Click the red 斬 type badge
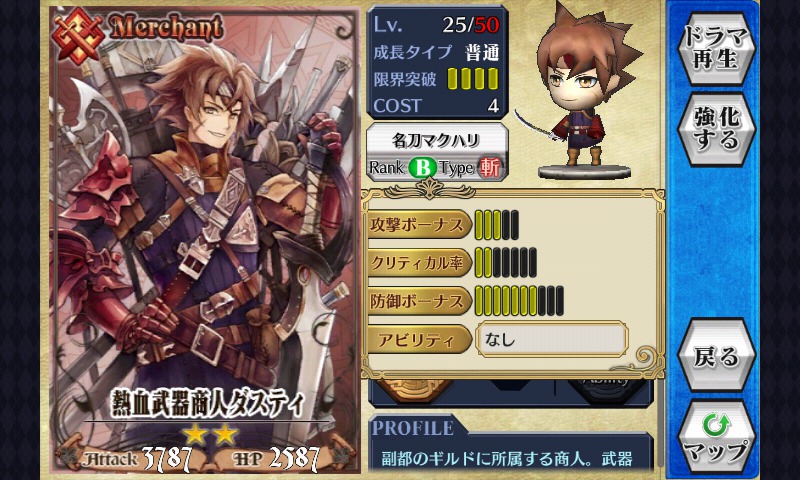The height and width of the screenshot is (480, 800). pos(489,168)
